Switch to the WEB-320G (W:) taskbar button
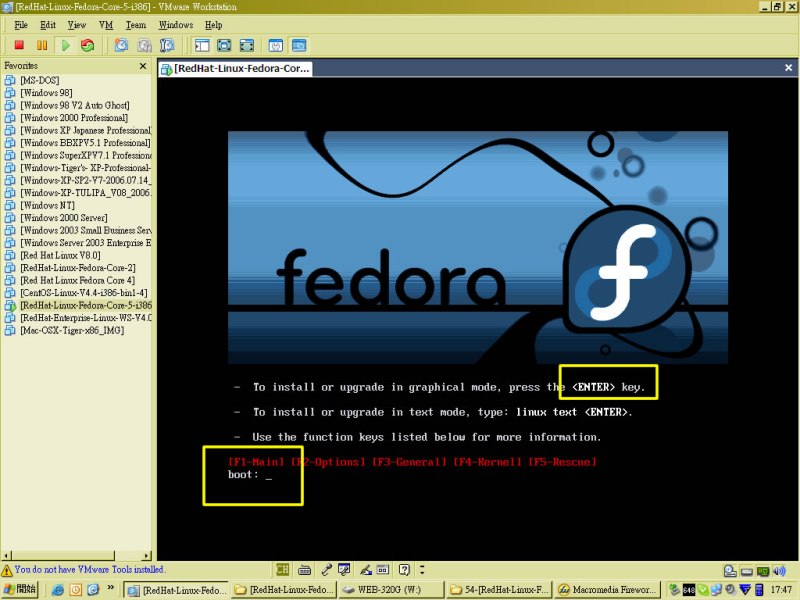This screenshot has width=800, height=600. click(389, 590)
